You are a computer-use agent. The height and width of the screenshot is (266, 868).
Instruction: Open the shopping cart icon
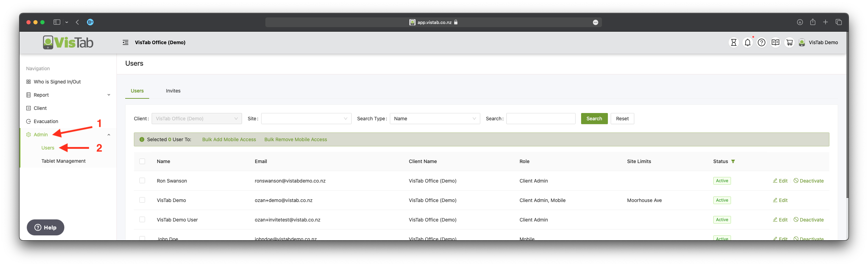point(789,42)
